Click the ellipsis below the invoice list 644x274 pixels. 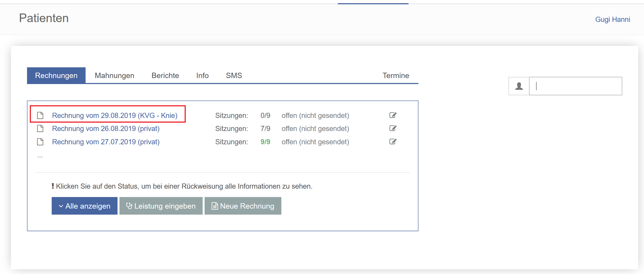click(x=40, y=157)
